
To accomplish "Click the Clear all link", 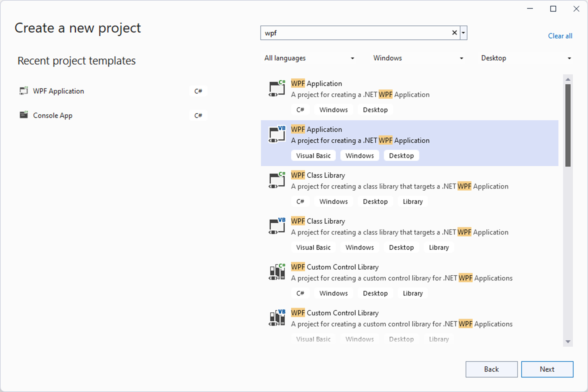I will [560, 36].
